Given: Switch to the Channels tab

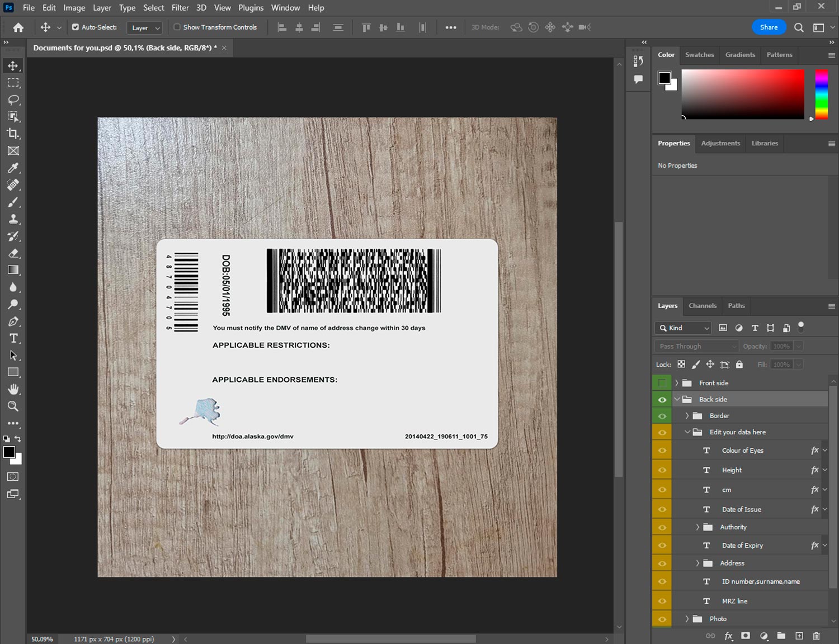Looking at the screenshot, I should [702, 306].
